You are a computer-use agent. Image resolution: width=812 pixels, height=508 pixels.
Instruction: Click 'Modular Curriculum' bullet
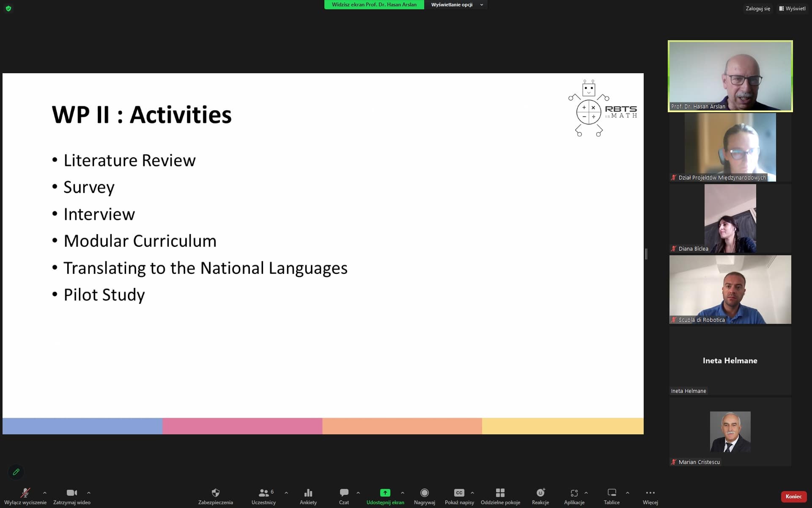140,241
